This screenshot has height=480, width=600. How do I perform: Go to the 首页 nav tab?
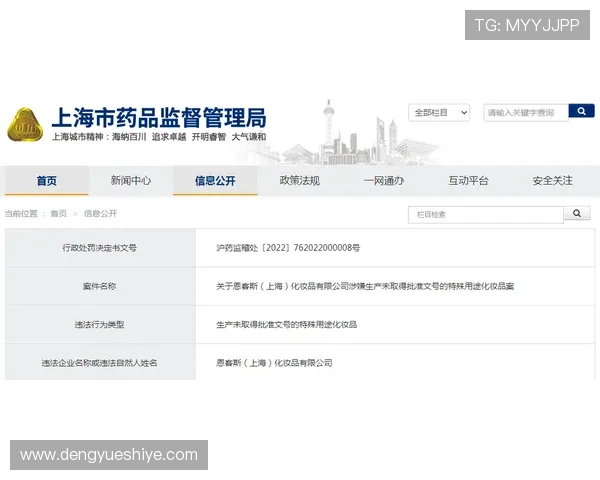47,181
